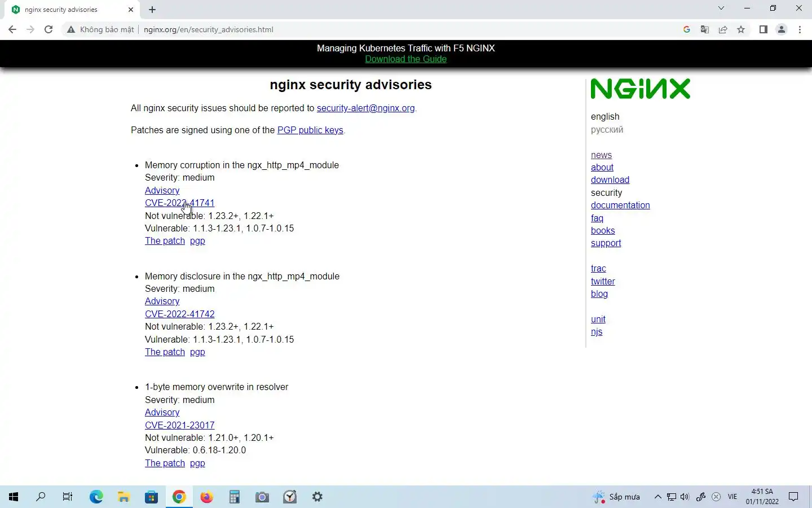Open the Chrome three-dot menu
This screenshot has height=508, width=812.
(x=800, y=29)
